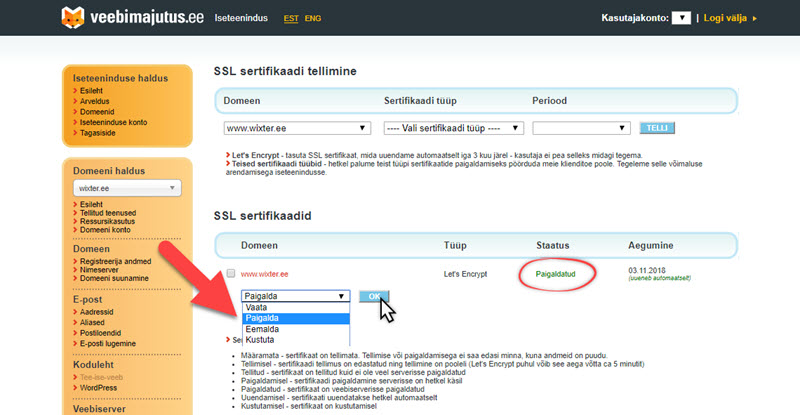Open the www.wixter.ee domain dropdown
800x415 pixels.
click(297, 128)
